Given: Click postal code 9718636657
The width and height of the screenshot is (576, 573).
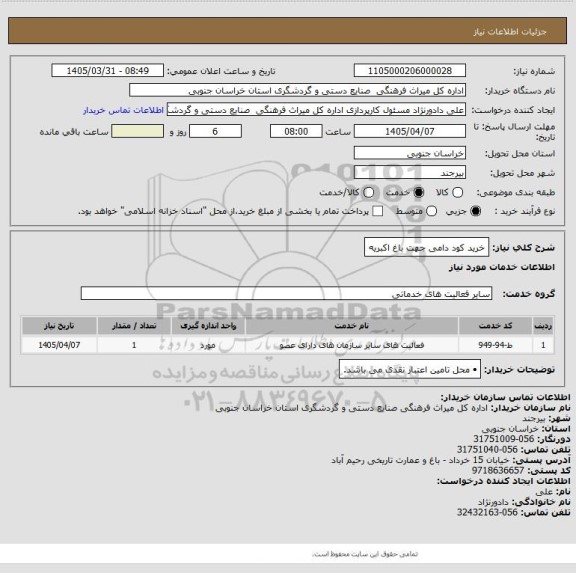Looking at the screenshot, I should point(498,470).
